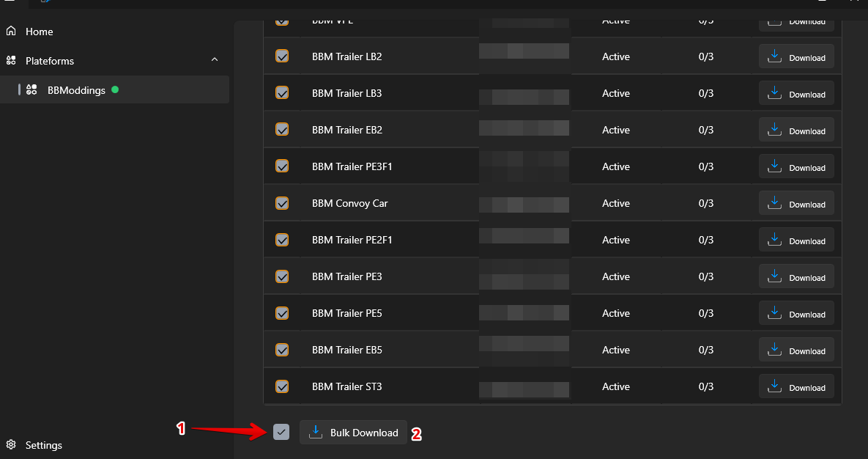
Task: Click download arrow icon for BBM Convoy Car
Action: tap(774, 203)
